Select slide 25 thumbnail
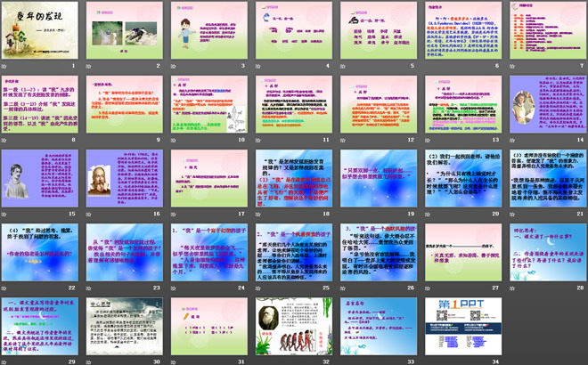 (294, 252)
